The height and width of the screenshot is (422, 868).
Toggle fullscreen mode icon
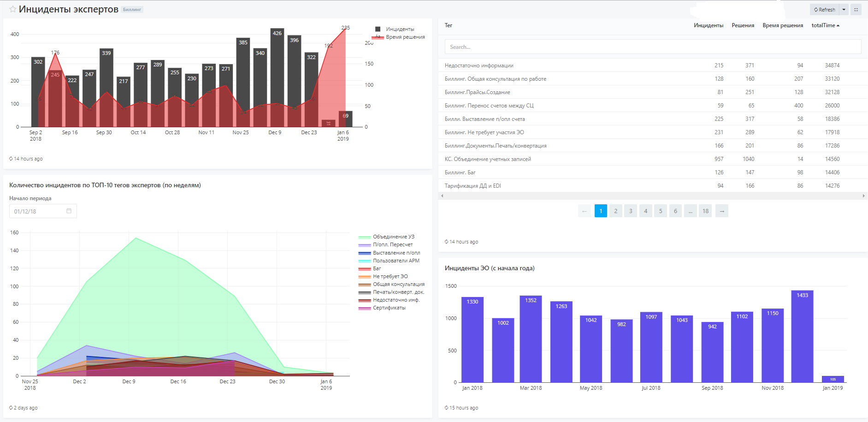tap(856, 10)
